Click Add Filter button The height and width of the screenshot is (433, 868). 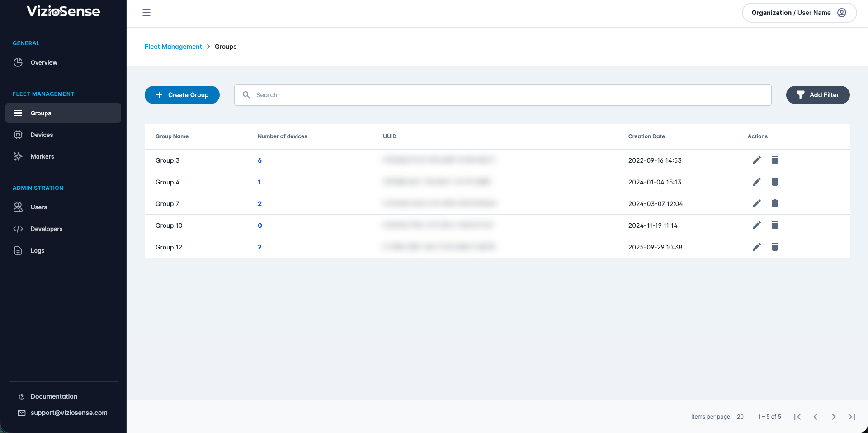(x=818, y=95)
